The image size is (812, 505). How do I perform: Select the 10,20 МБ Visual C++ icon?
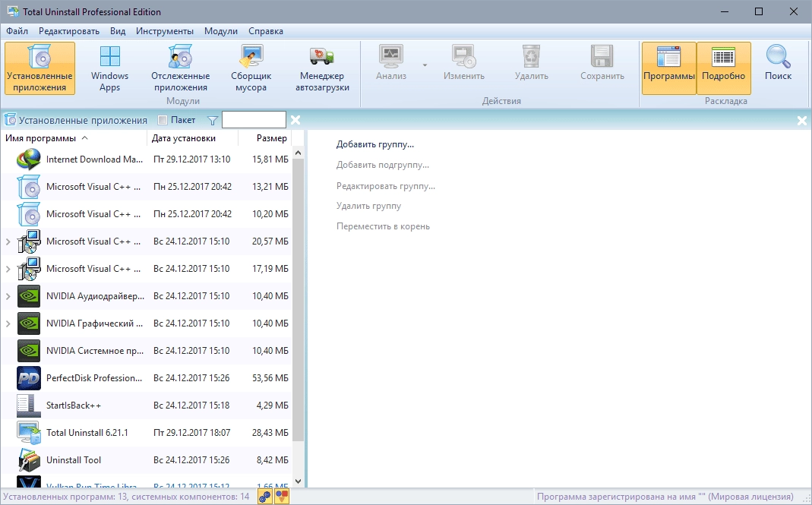coord(28,214)
